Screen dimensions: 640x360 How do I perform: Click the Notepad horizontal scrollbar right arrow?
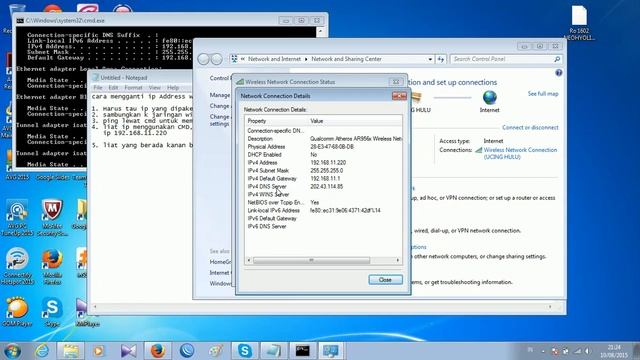click(x=550, y=307)
